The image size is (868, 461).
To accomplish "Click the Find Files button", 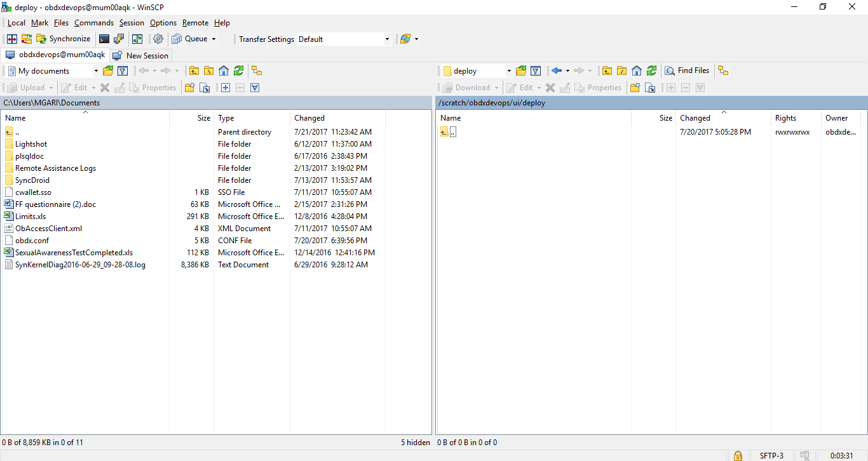I will [688, 70].
